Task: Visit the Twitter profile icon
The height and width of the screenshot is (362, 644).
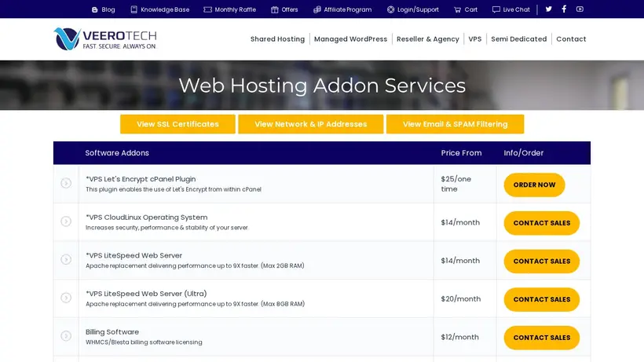Action: click(x=549, y=9)
